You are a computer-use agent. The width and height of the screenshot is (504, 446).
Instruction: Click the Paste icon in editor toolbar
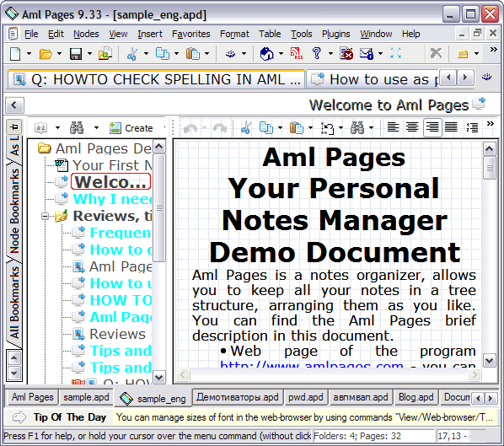coord(297,127)
